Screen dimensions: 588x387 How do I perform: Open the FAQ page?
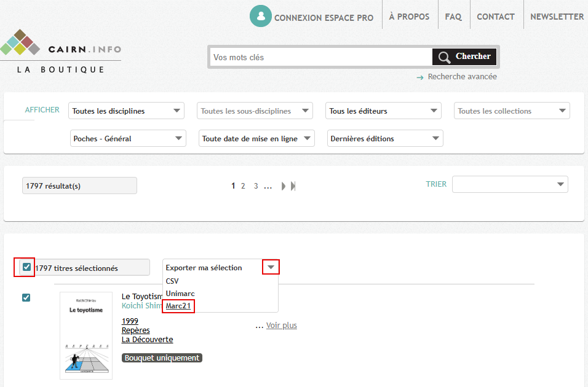tap(453, 17)
